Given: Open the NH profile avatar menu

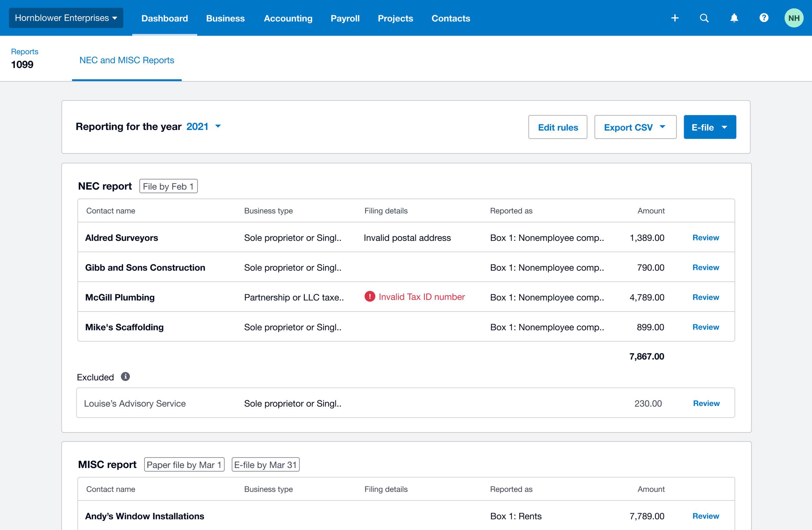Looking at the screenshot, I should (x=794, y=18).
